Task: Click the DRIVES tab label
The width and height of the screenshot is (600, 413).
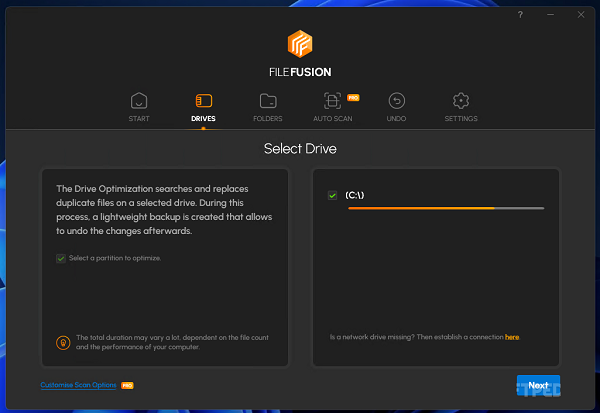Action: click(203, 119)
